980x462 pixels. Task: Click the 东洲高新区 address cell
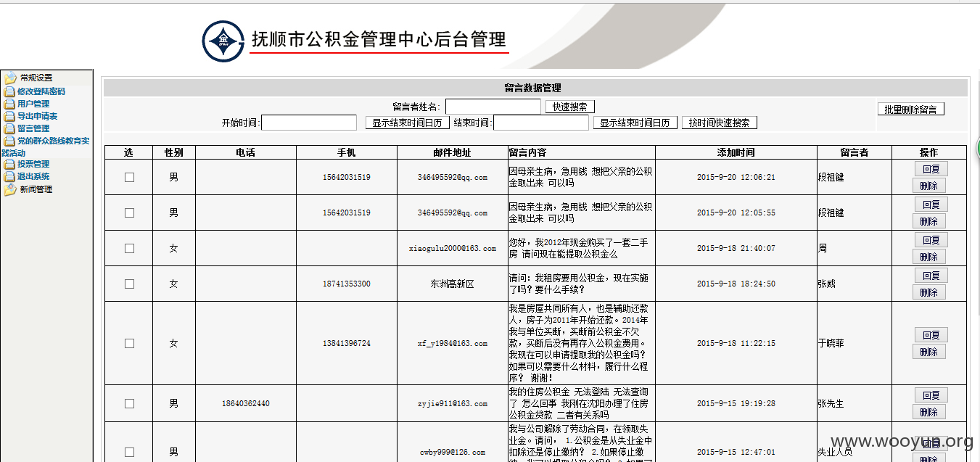pos(453,284)
